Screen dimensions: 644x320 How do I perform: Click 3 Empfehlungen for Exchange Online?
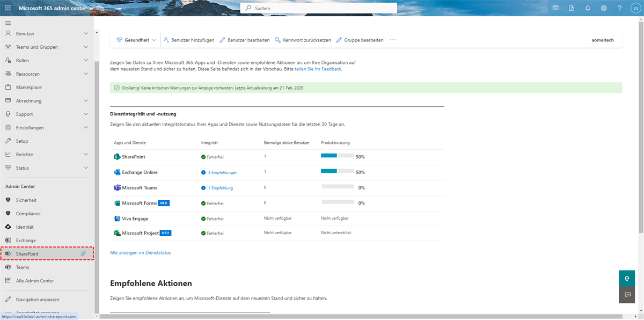point(222,172)
